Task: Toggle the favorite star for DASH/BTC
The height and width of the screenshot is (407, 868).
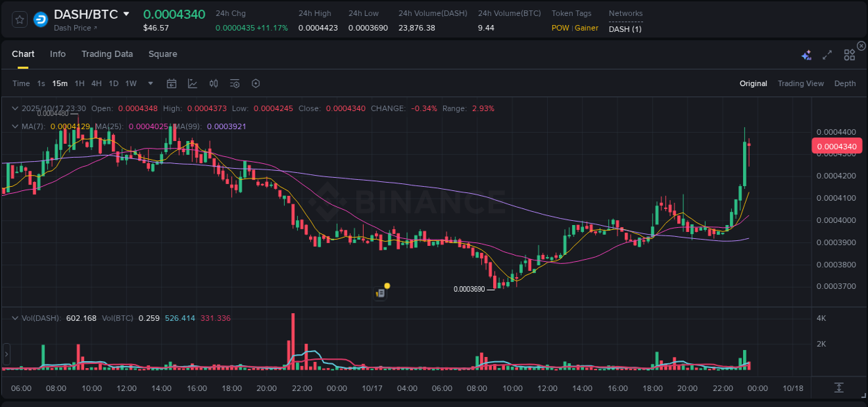Action: [x=19, y=19]
